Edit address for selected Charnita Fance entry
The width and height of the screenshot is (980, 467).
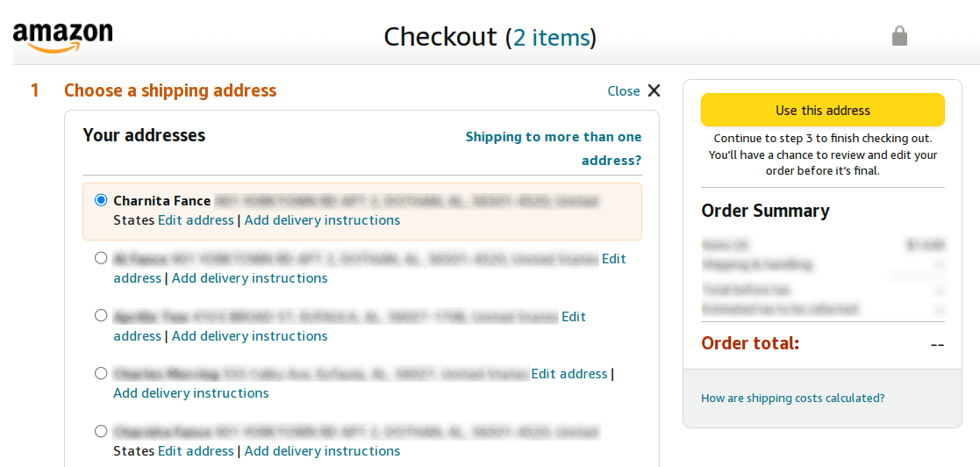196,220
